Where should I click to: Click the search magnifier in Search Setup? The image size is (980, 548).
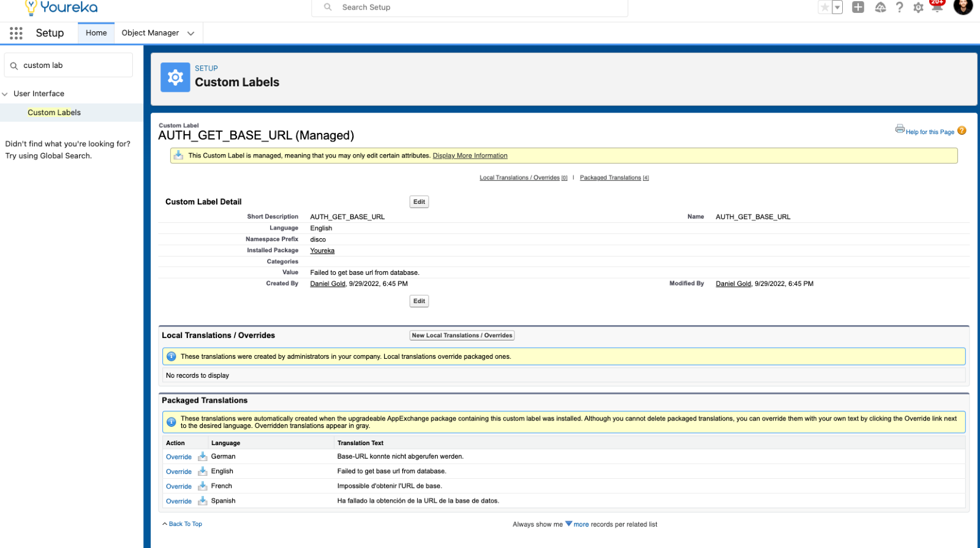click(x=328, y=7)
